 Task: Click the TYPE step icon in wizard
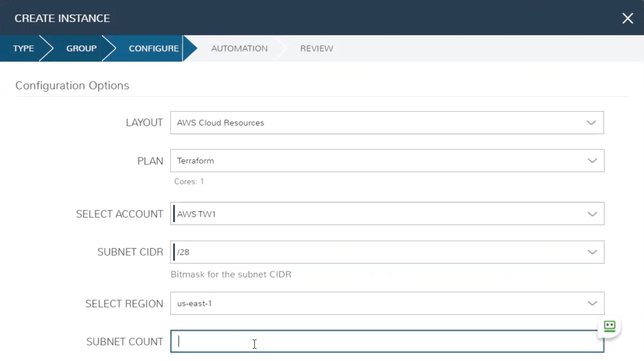[x=24, y=48]
